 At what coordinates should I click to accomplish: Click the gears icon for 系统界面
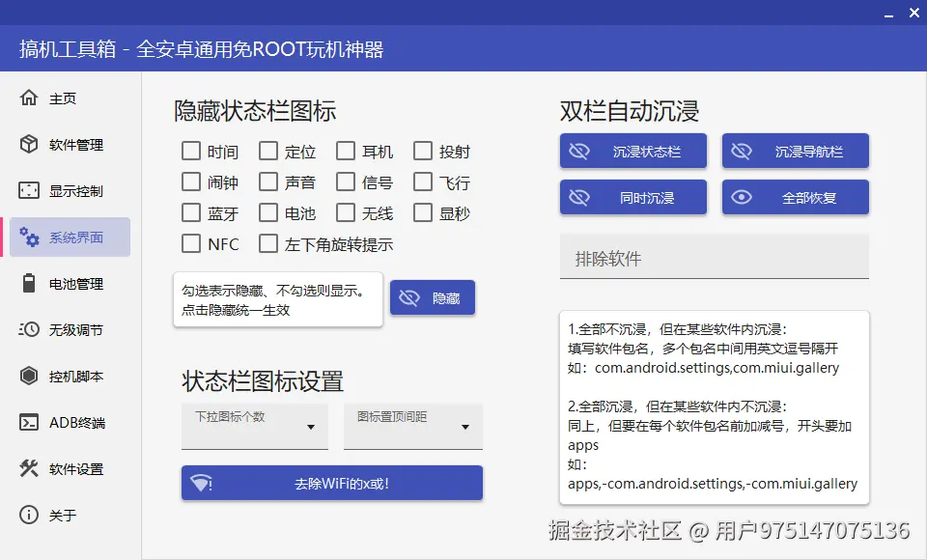(28, 237)
